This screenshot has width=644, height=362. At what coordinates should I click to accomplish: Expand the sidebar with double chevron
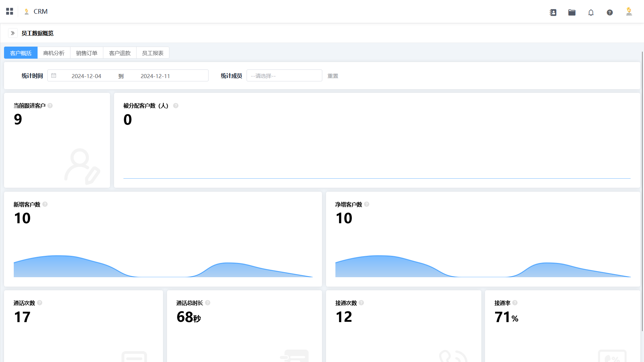[x=13, y=33]
